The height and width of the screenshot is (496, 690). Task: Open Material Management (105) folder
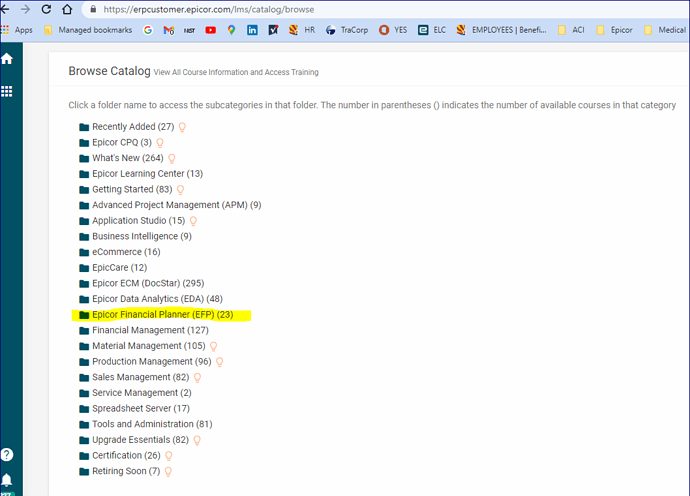coord(142,346)
